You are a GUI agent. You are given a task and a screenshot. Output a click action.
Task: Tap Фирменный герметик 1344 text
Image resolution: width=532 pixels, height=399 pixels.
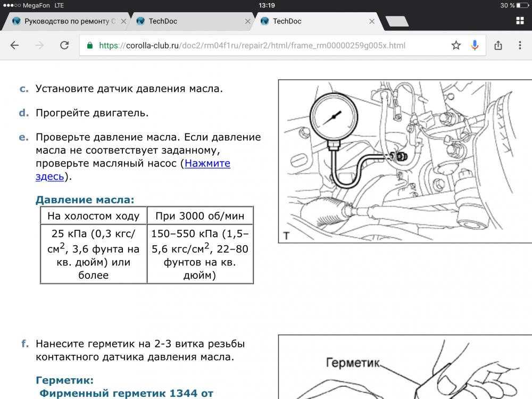click(126, 393)
